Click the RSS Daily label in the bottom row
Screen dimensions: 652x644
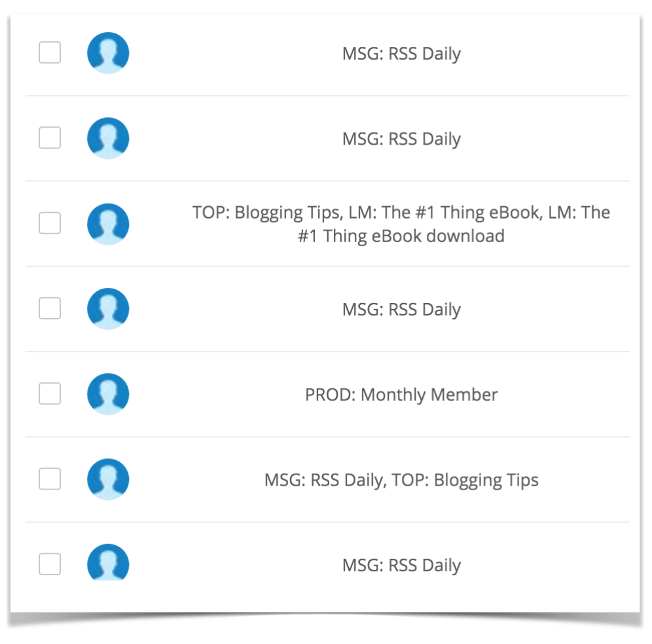401,565
